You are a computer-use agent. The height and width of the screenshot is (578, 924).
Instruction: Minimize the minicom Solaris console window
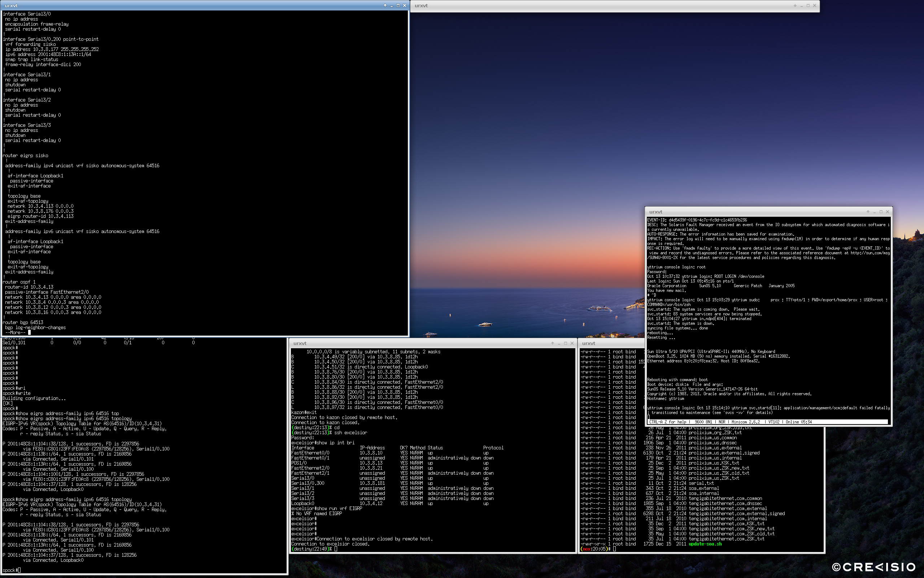pyautogui.click(x=874, y=211)
